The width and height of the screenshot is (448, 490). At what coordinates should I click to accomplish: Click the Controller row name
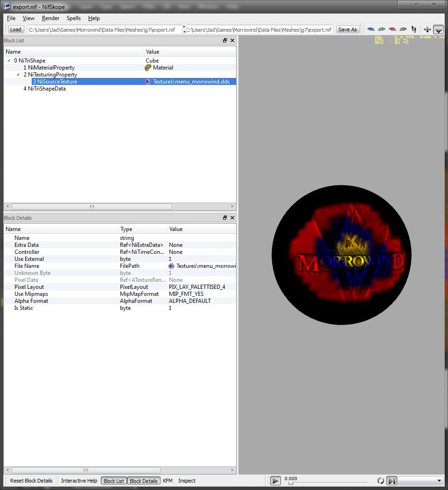27,252
